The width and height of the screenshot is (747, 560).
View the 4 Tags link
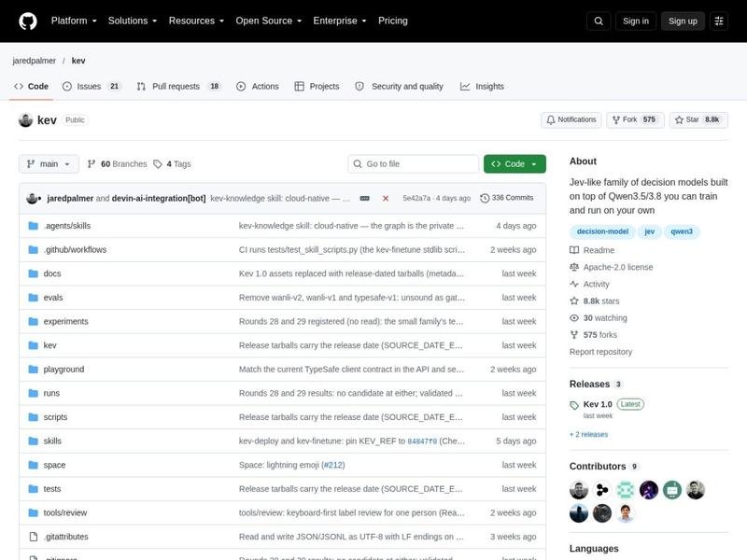[172, 164]
